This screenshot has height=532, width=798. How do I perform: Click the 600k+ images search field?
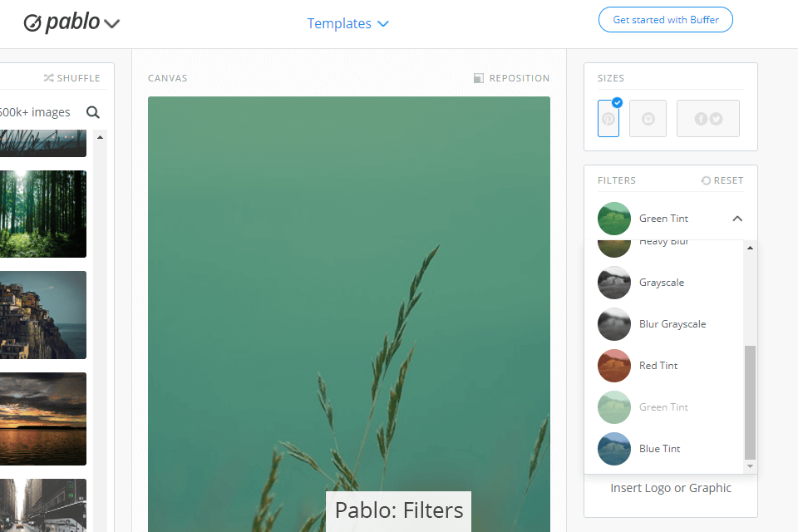[x=36, y=112]
